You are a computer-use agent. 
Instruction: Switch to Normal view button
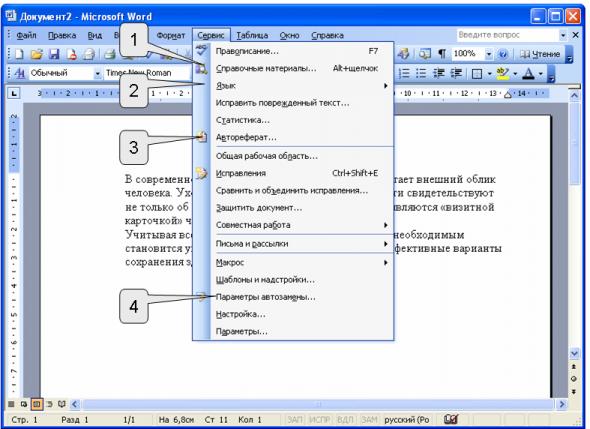11,404
